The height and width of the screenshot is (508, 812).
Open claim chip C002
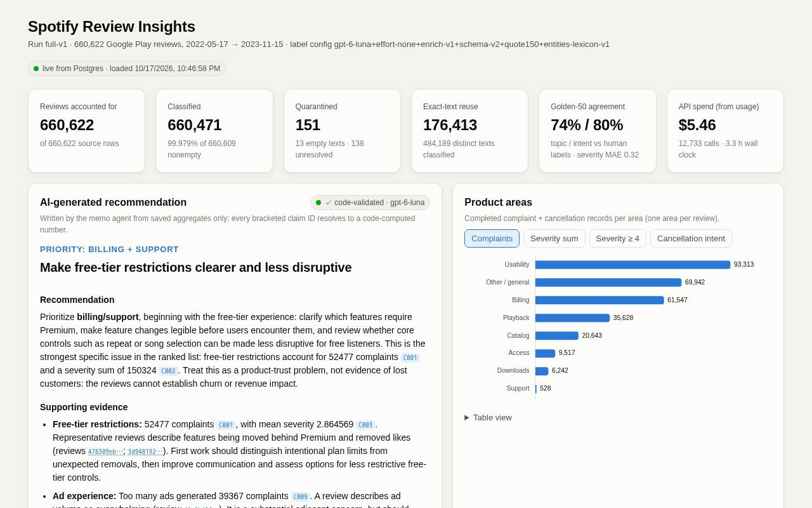pos(168,371)
